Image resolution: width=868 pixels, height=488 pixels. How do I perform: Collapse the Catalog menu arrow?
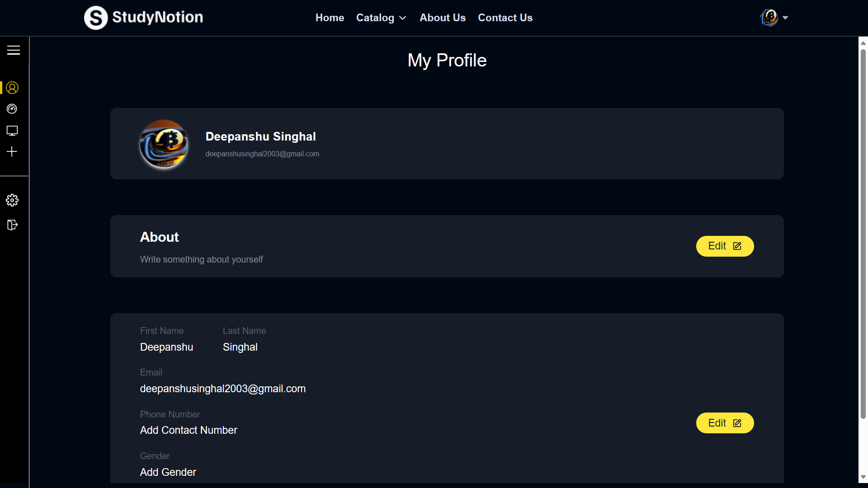(x=402, y=19)
